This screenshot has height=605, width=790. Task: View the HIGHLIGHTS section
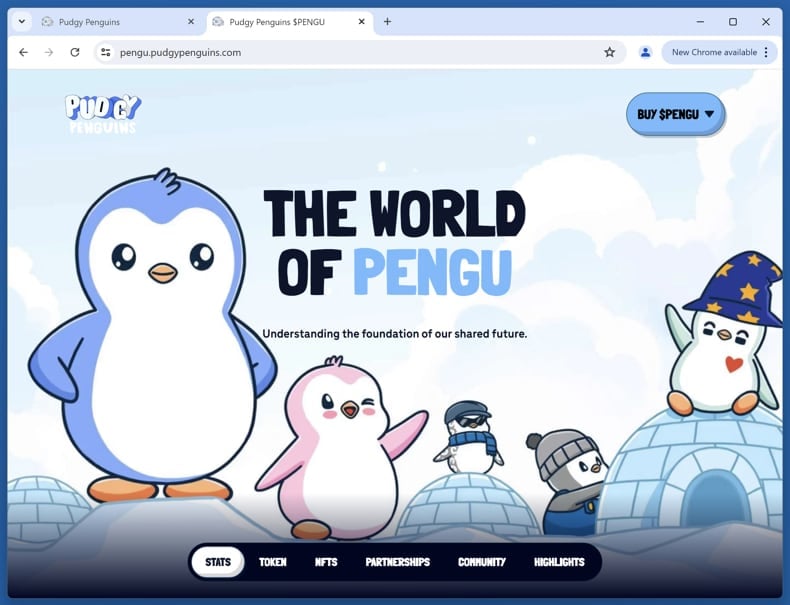(559, 562)
